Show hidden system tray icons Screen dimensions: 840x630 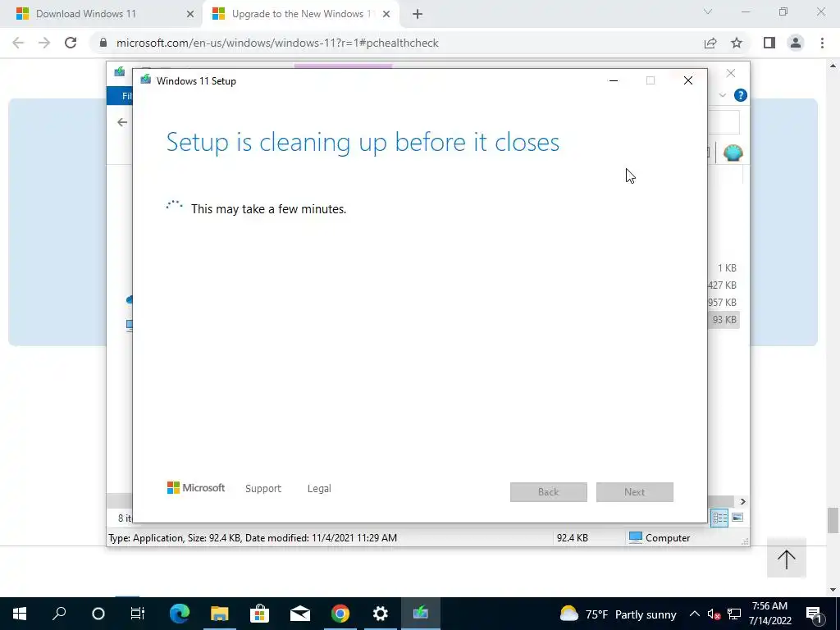click(x=694, y=614)
